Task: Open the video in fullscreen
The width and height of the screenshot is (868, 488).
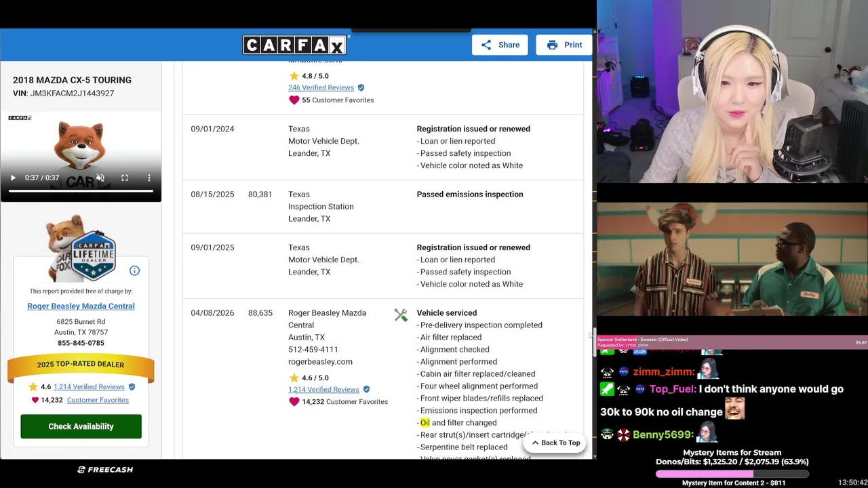Action: coord(125,178)
